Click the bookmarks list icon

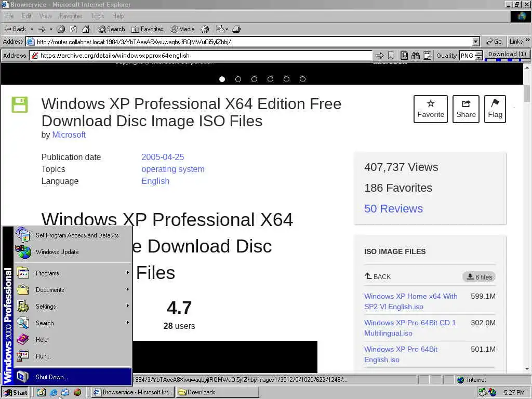tap(404, 56)
